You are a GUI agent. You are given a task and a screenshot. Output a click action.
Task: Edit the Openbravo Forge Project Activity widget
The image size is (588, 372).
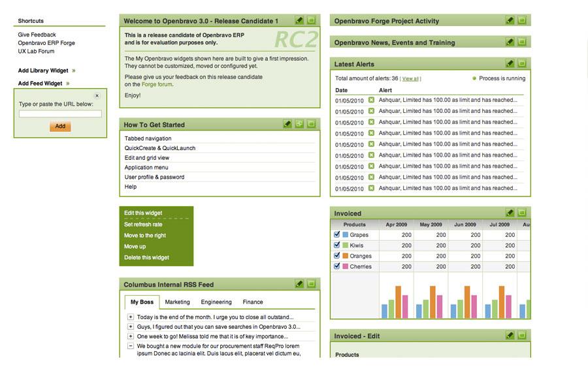pos(510,20)
